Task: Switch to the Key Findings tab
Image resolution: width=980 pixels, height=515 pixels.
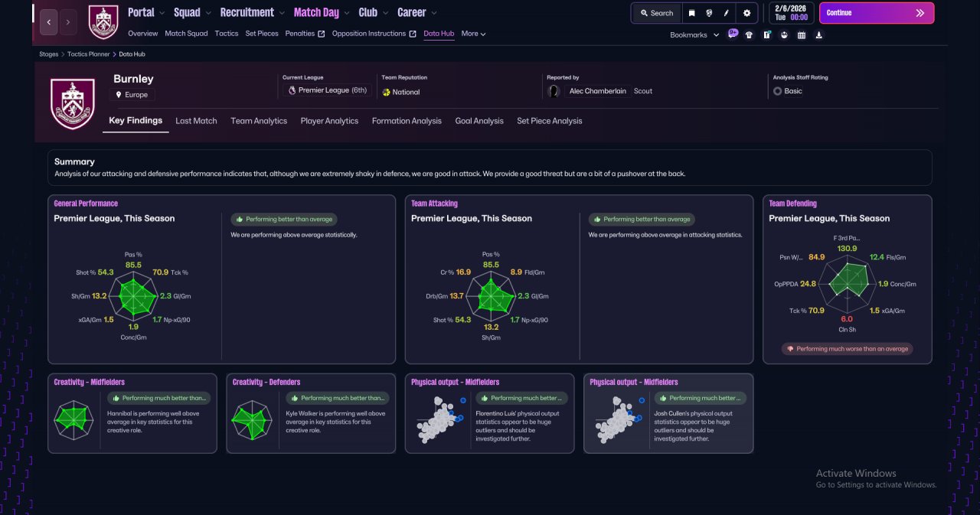Action: pos(136,121)
